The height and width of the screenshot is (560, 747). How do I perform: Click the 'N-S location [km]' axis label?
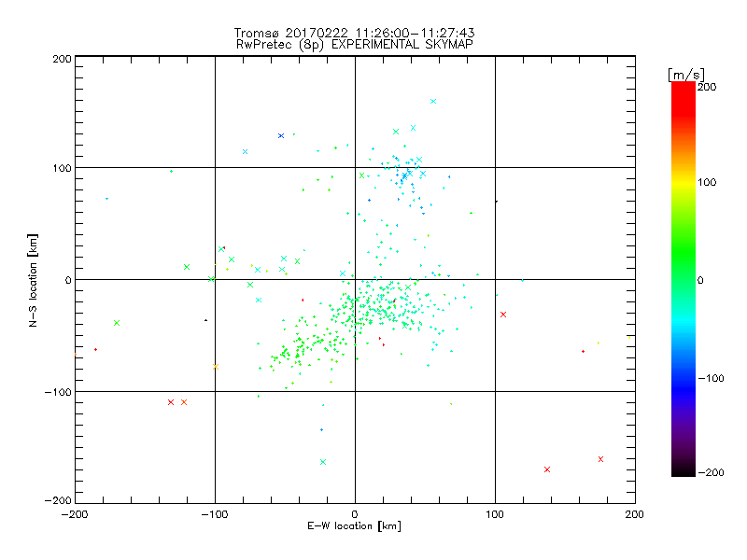click(x=33, y=280)
